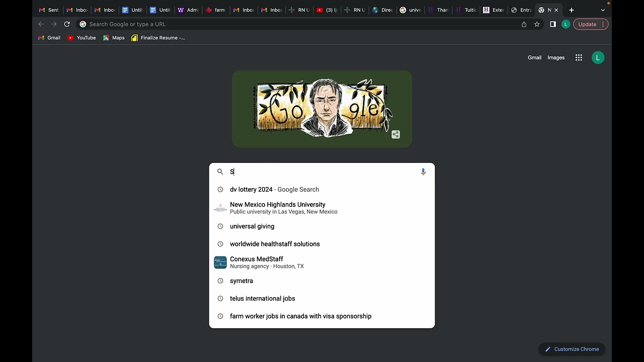Open the Finalize Resume bookmark
The height and width of the screenshot is (362, 644).
[x=158, y=38]
